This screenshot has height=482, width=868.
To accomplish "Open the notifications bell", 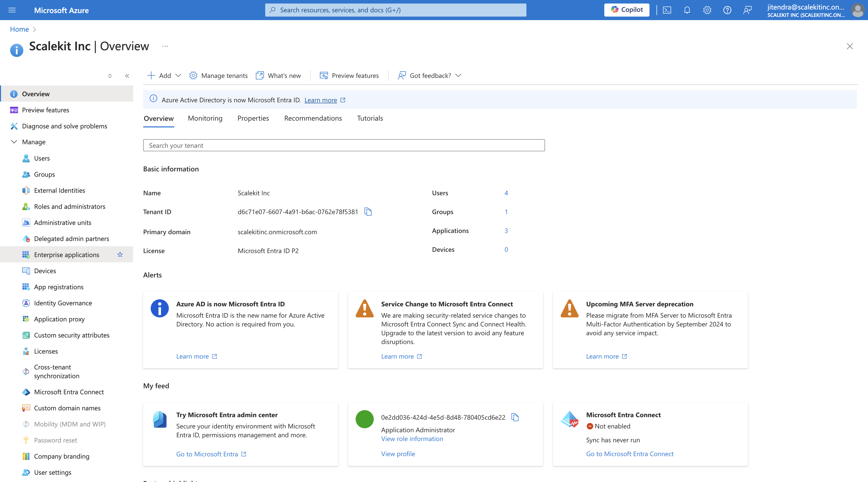I will (687, 10).
